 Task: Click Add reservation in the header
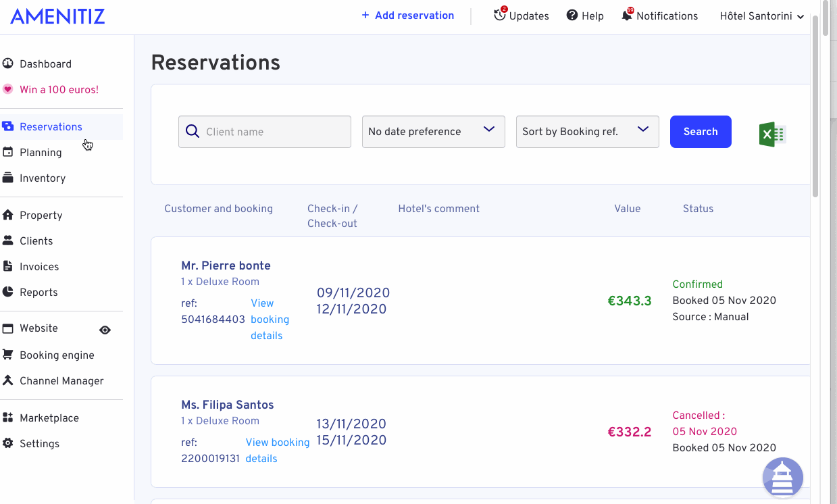(x=407, y=16)
